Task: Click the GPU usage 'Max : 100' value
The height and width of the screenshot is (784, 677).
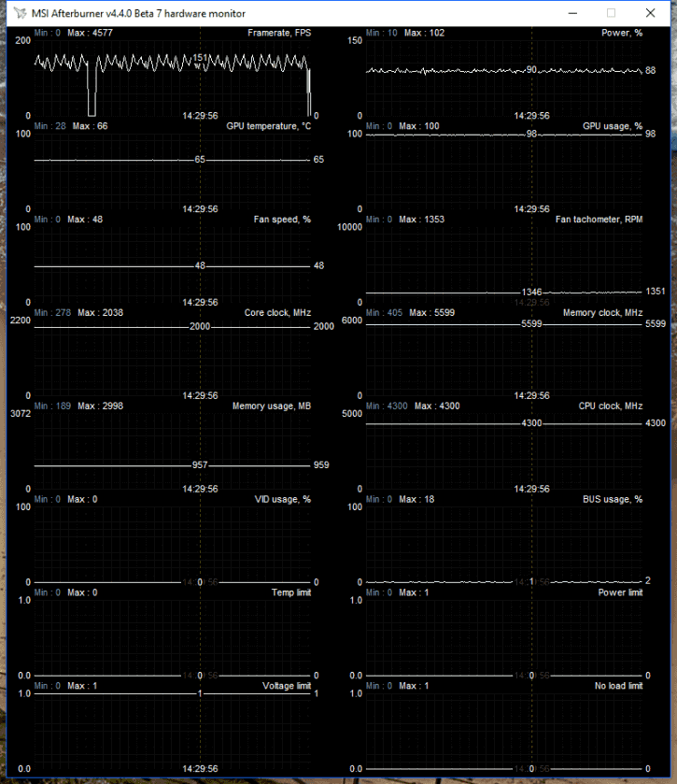Action: tap(419, 126)
